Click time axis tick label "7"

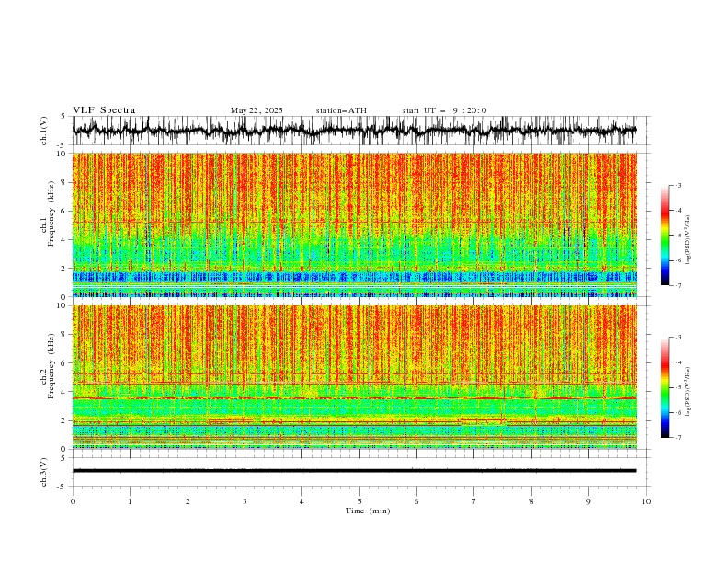point(474,501)
